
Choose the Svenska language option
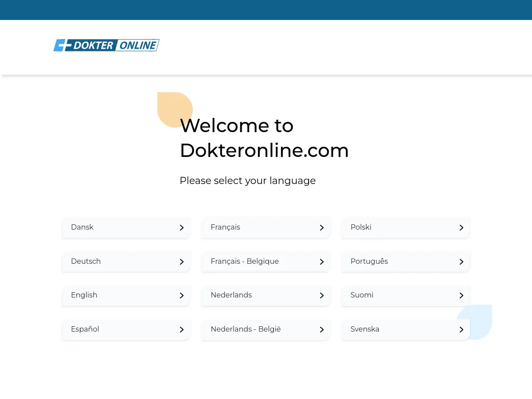[405, 329]
